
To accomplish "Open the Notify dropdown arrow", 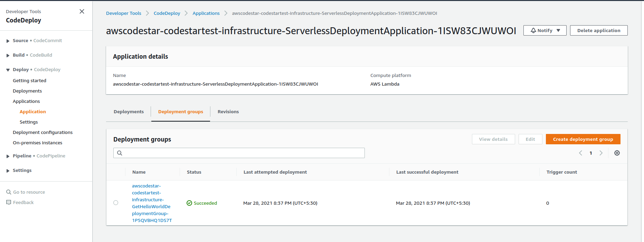I will [x=558, y=30].
